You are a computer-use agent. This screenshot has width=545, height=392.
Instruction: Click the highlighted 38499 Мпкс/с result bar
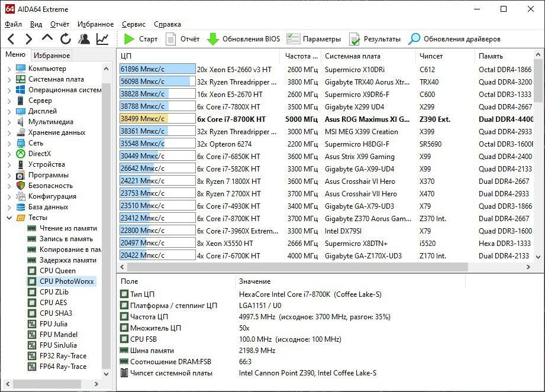pyautogui.click(x=157, y=119)
